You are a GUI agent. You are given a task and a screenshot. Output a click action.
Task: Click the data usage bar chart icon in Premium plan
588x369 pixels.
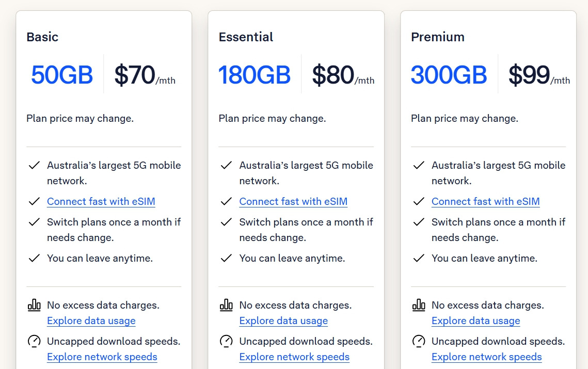point(419,305)
